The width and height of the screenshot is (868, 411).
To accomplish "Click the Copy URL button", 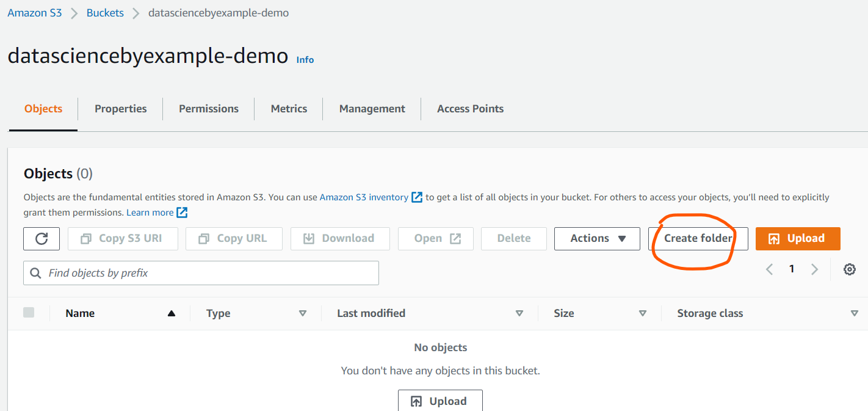I will (x=234, y=239).
